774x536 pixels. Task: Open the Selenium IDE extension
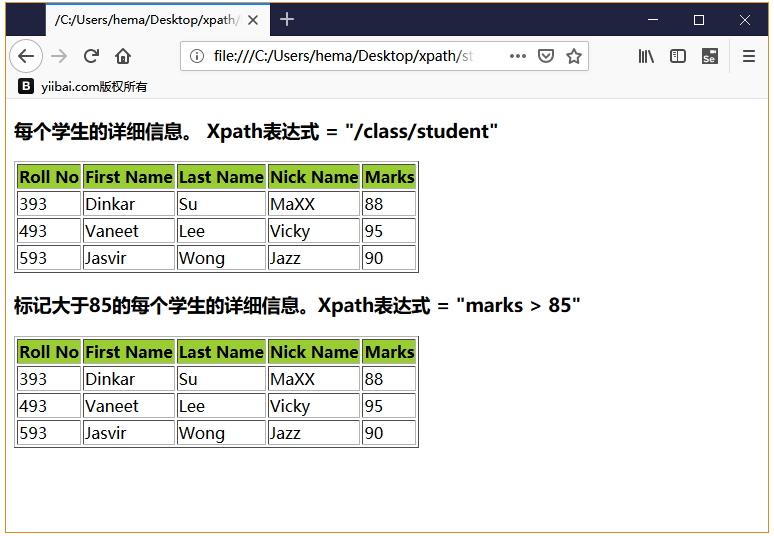coord(710,56)
